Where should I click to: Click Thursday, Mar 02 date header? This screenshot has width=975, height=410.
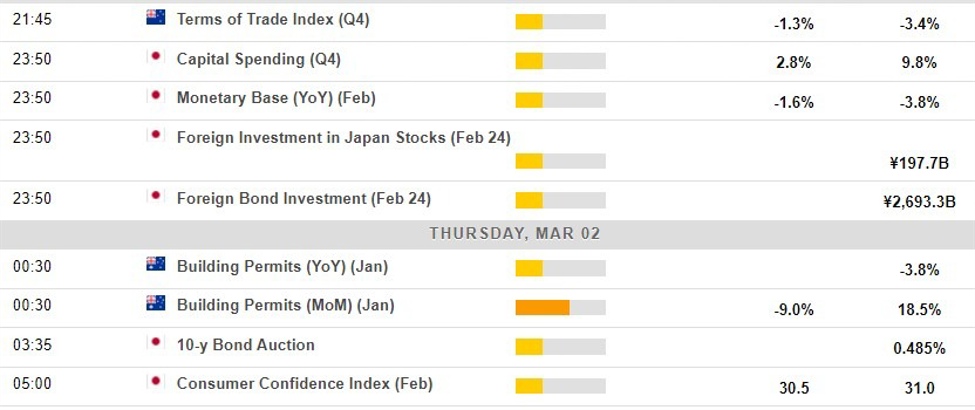(515, 233)
